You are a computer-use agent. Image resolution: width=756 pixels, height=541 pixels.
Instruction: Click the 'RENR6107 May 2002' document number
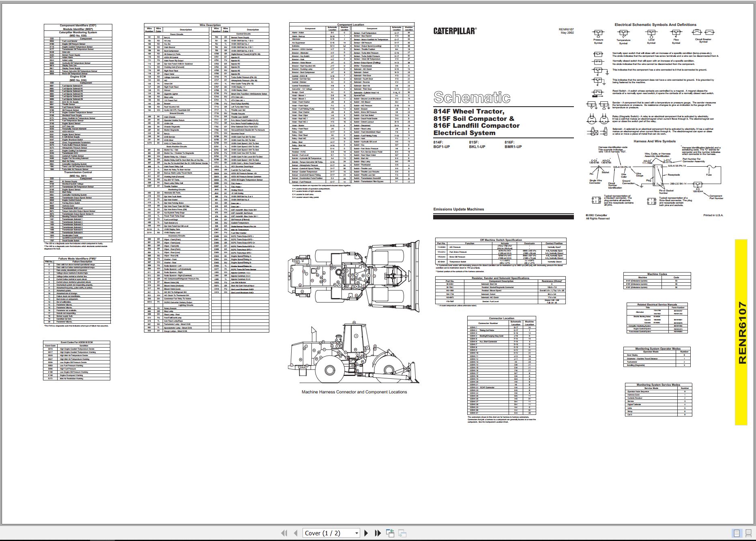pyautogui.click(x=566, y=31)
